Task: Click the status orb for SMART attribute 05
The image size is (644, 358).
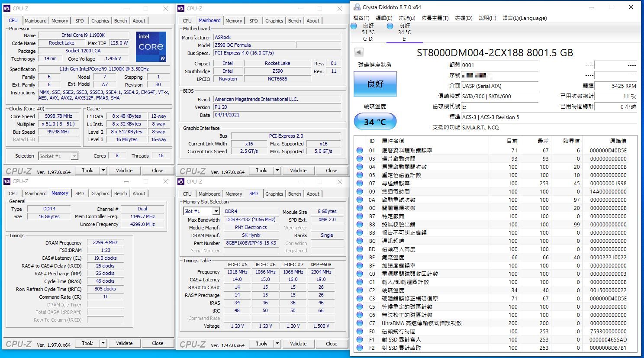Action: pyautogui.click(x=360, y=175)
